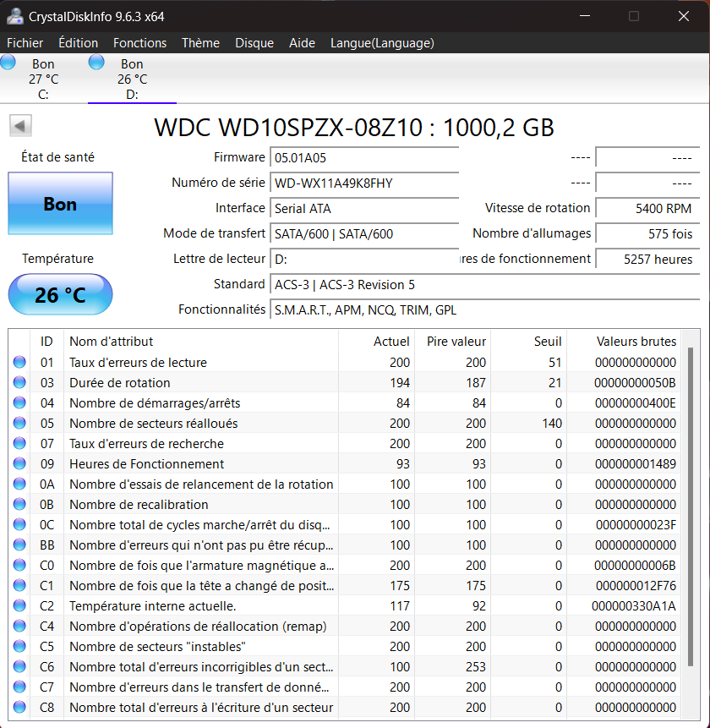710x728 pixels.
Task: Open the Fichier menu
Action: click(x=25, y=43)
